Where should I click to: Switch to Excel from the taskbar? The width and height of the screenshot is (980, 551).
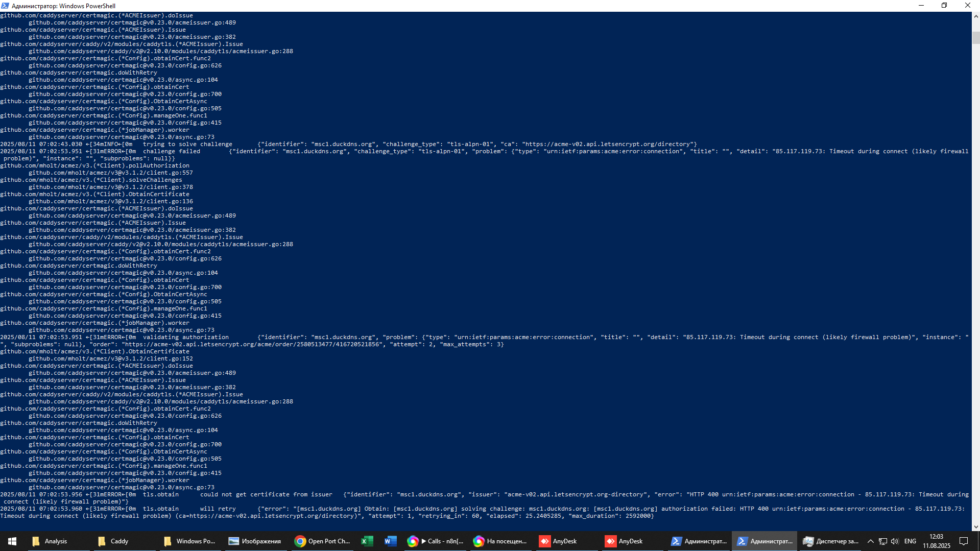[x=367, y=541]
